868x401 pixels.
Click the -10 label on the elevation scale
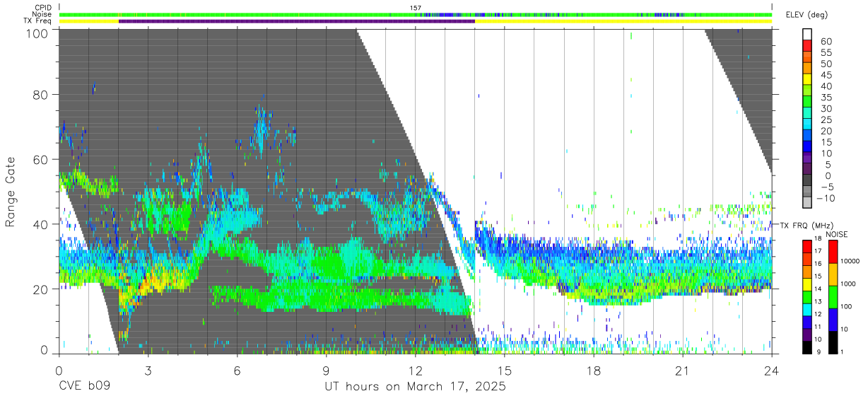pyautogui.click(x=827, y=199)
